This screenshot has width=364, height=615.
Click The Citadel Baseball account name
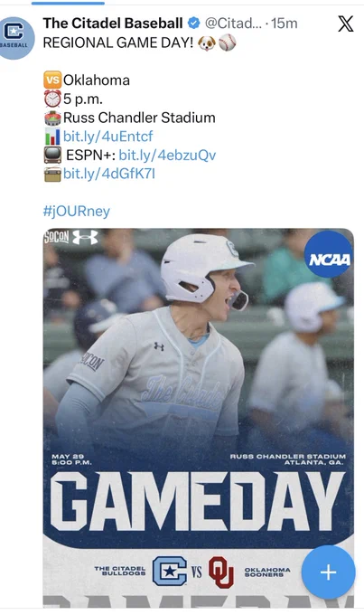tap(113, 24)
